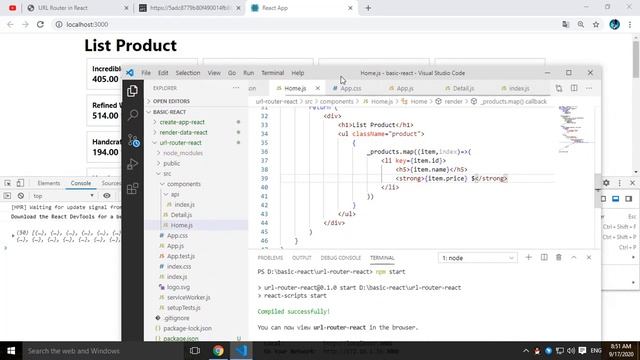The height and width of the screenshot is (360, 640).
Task: Toggle DevTools live expression eye icon
Action: click(107, 196)
